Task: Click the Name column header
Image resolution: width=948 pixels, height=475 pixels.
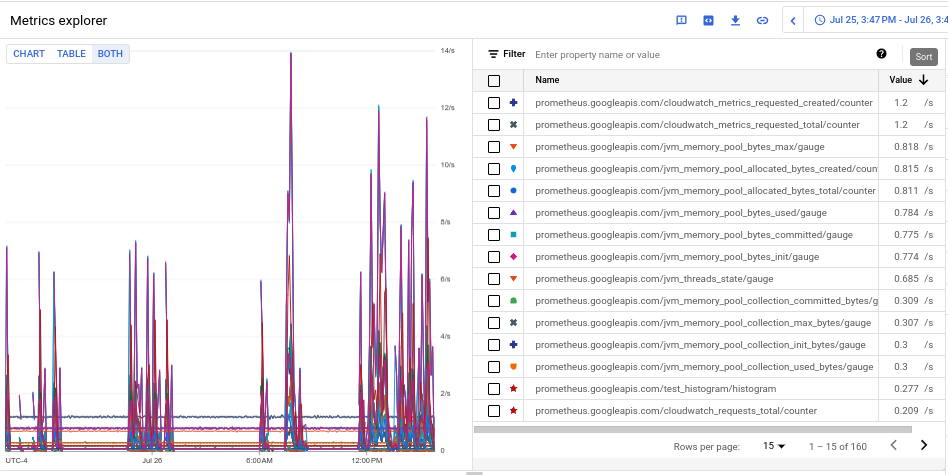Action: pyautogui.click(x=547, y=80)
